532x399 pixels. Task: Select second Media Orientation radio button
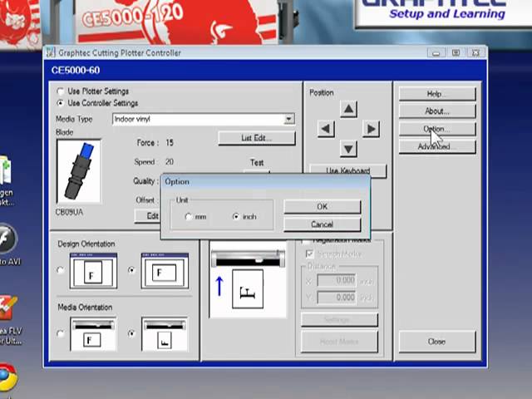[x=131, y=334]
